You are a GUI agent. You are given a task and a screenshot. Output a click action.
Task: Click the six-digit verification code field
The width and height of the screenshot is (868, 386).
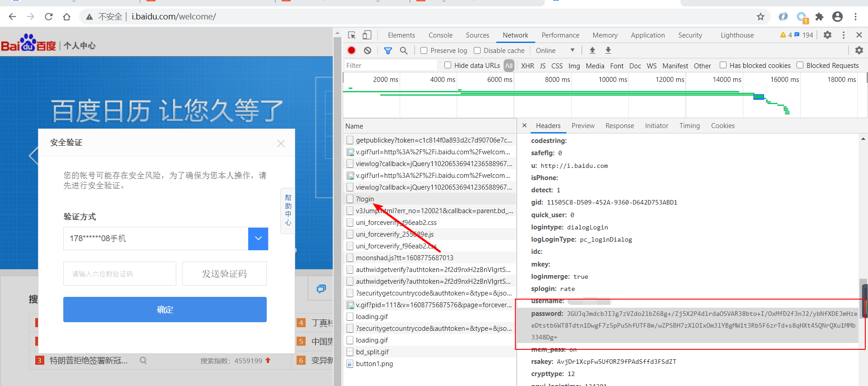[120, 274]
